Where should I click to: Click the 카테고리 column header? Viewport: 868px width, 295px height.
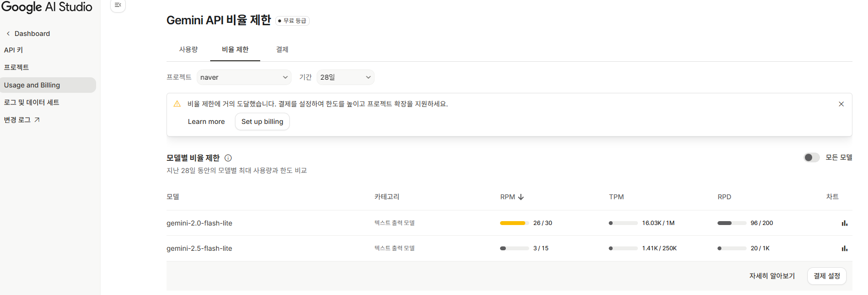(387, 197)
